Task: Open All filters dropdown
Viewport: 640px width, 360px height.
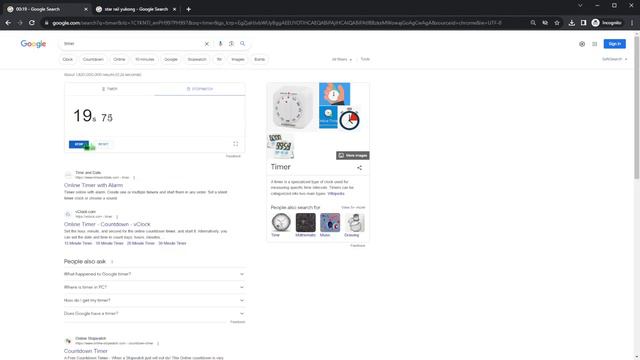Action: 342,59
